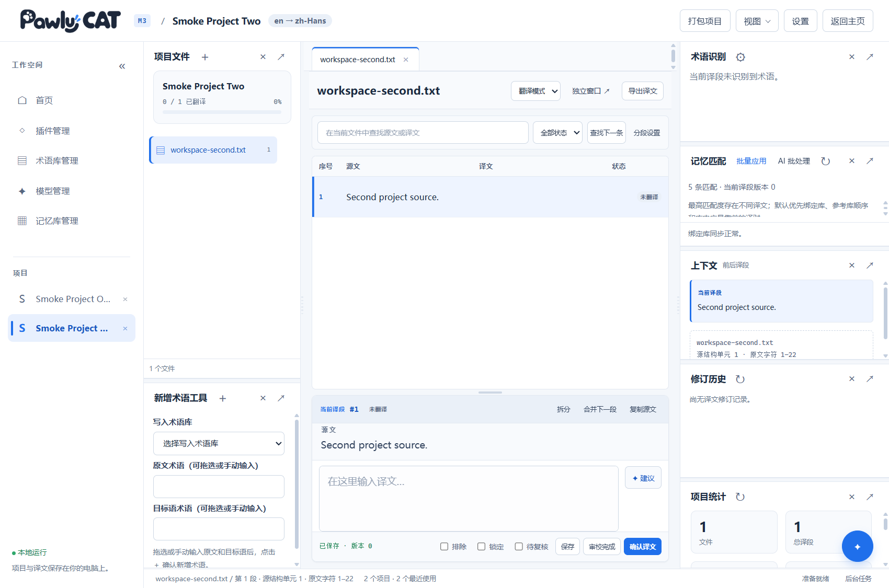The width and height of the screenshot is (889, 588).
Task: Collapse the workspace sidebar
Action: tap(122, 66)
